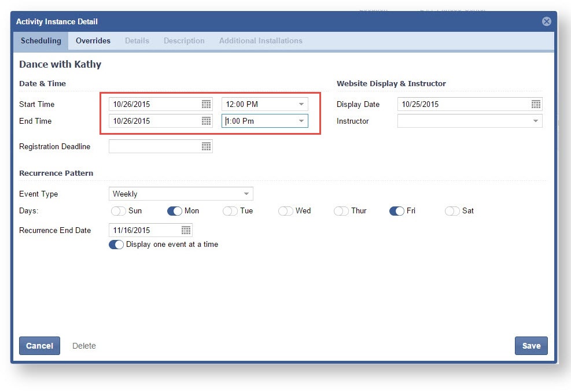
Task: Disable the Mon recurrence day
Action: tap(174, 211)
